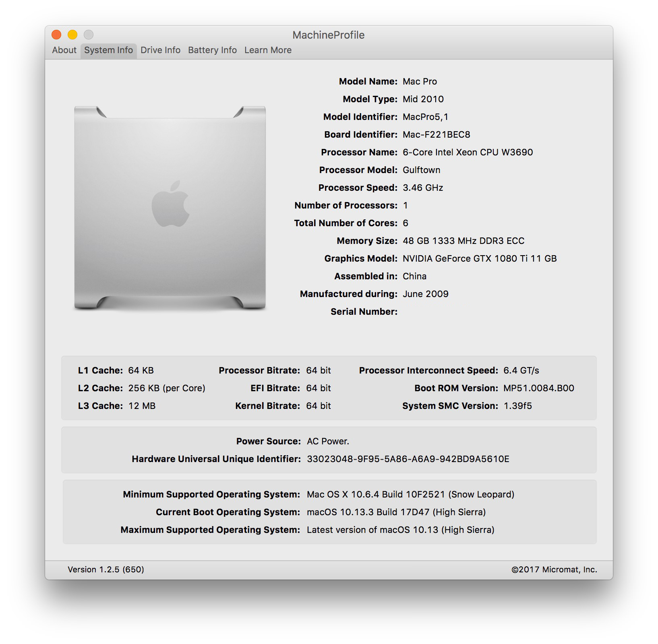Open the Battery Info tab
The height and width of the screenshot is (644, 658).
(212, 50)
